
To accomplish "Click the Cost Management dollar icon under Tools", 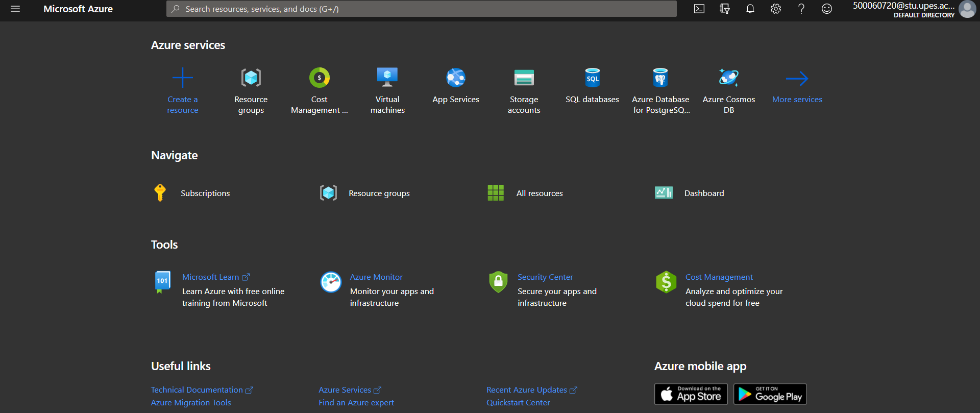I will click(666, 282).
